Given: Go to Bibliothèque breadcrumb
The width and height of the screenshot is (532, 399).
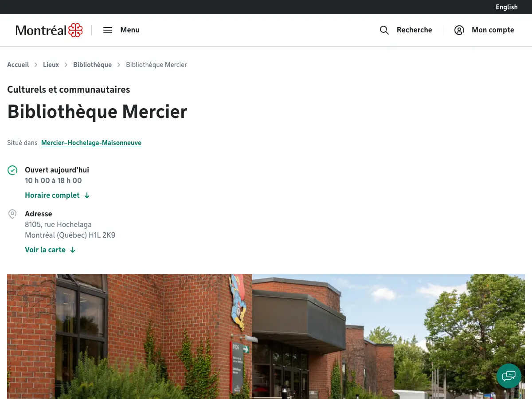Looking at the screenshot, I should click(x=92, y=65).
